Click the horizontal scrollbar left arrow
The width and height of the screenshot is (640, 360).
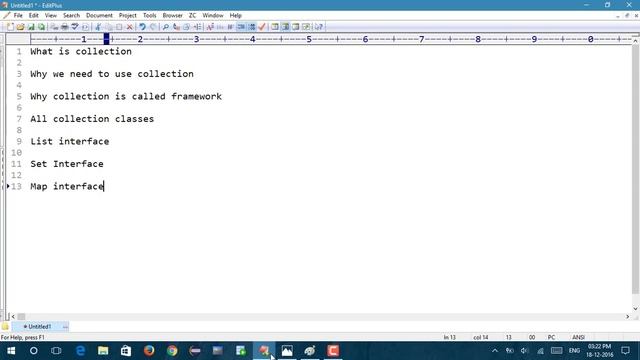(13, 316)
